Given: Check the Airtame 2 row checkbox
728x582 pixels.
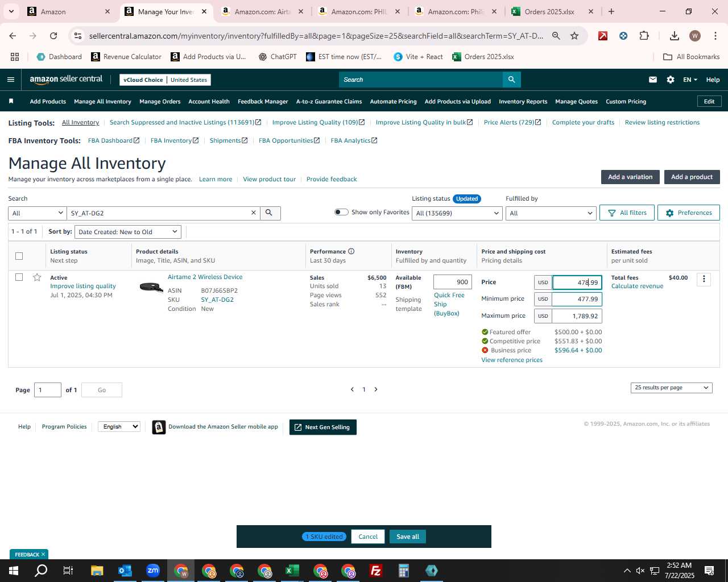Looking at the screenshot, I should pos(19,277).
